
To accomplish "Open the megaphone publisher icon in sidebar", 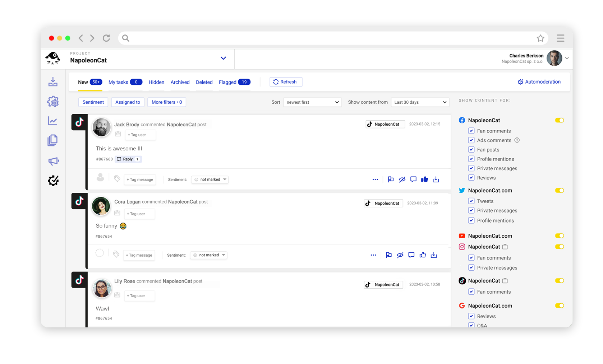I will pos(53,161).
